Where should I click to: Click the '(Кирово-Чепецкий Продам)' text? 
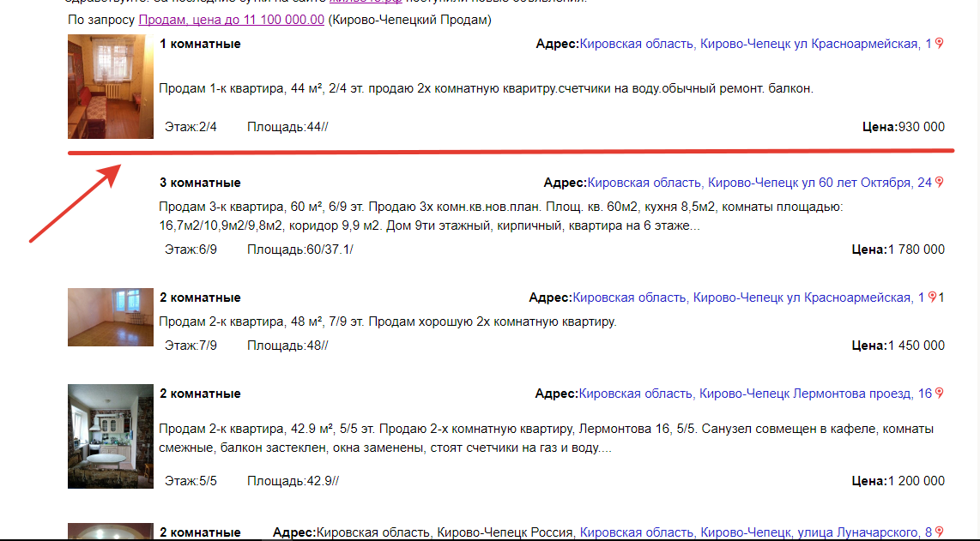410,20
